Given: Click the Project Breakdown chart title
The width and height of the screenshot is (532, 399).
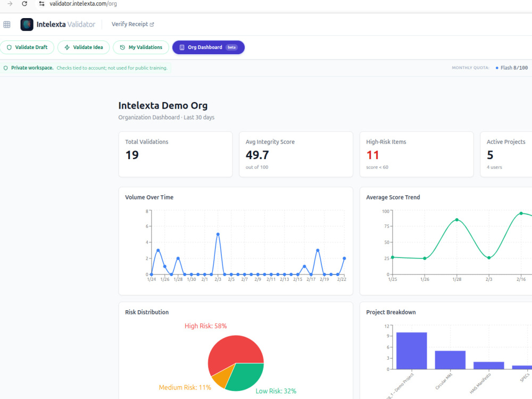Looking at the screenshot, I should tap(391, 312).
